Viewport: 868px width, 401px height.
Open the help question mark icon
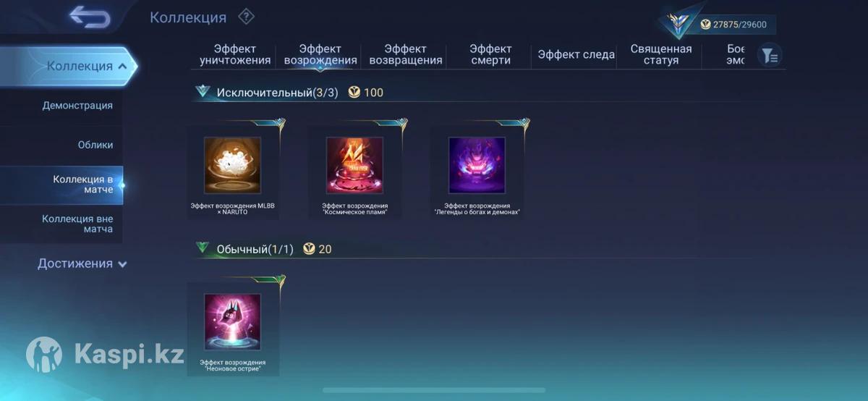(246, 17)
